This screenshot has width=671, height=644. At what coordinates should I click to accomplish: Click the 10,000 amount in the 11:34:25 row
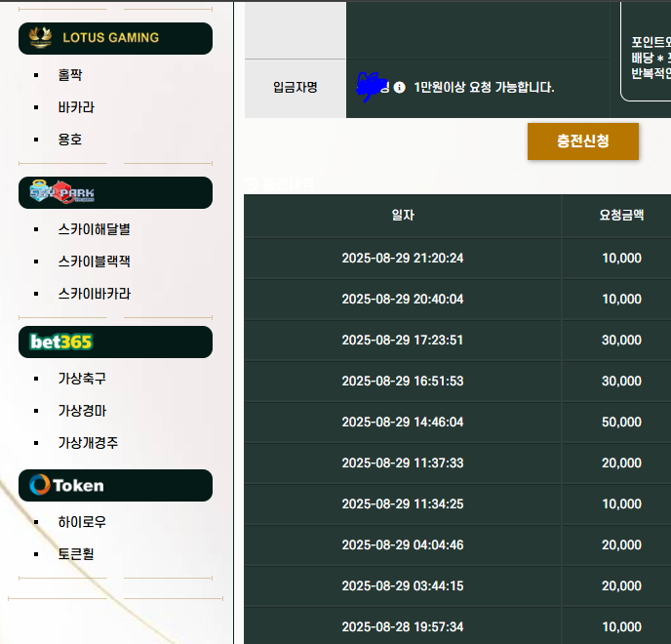coord(622,504)
